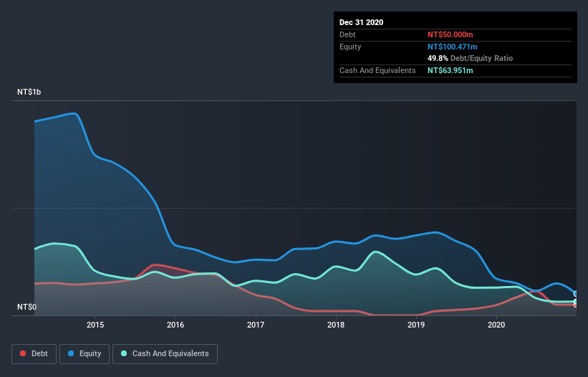588x377 pixels.
Task: Click the Equity end-point marker on chart
Action: coord(576,294)
